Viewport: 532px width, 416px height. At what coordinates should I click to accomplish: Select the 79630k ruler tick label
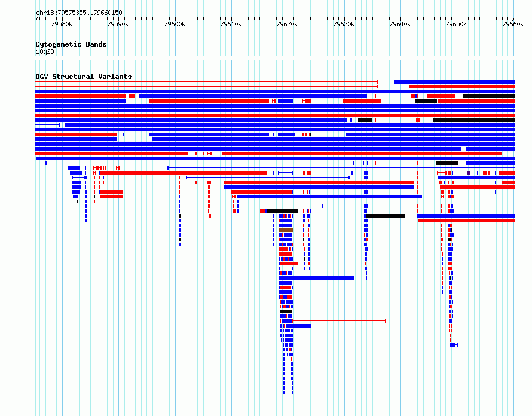tap(344, 24)
